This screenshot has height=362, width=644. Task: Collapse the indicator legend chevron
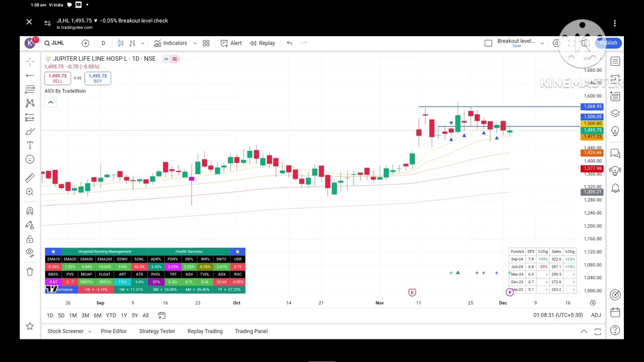pos(50,102)
